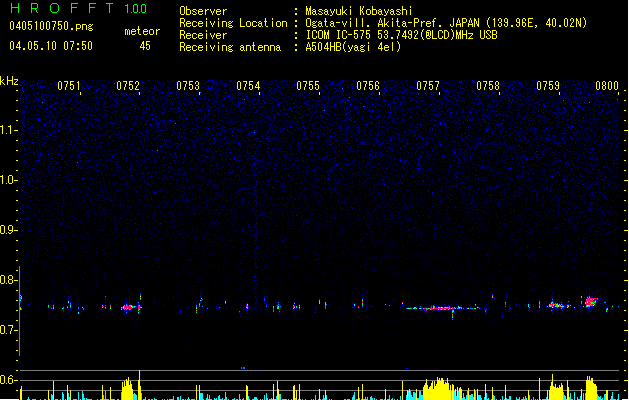This screenshot has height=400, width=629.
Task: Select antenna value A504HB(yagi 4el)
Action: coord(353,47)
